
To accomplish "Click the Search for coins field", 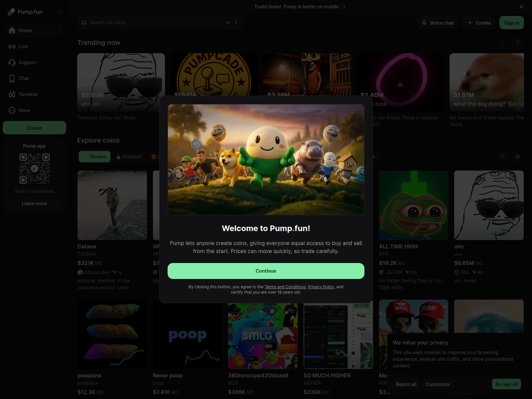I will coord(156,23).
